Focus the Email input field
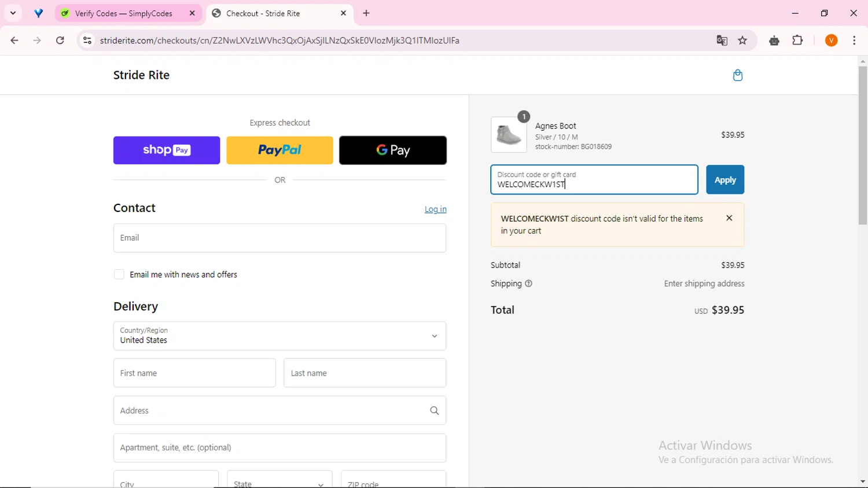This screenshot has width=868, height=488. 280,238
